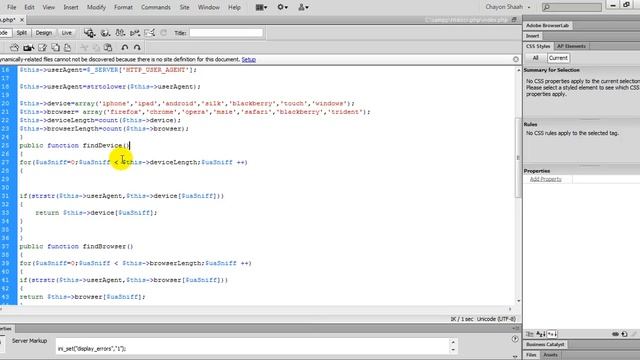Click the Refresh design view icon
Image resolution: width=640 pixels, height=360 pixels.
[163, 33]
